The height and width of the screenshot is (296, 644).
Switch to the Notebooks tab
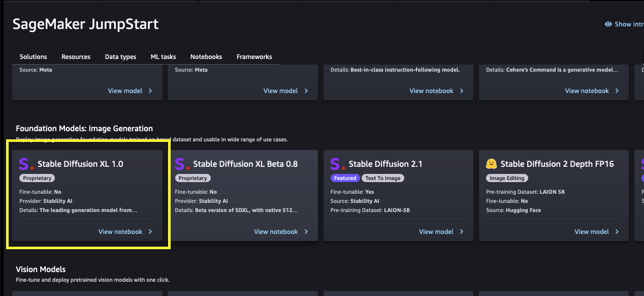(206, 57)
